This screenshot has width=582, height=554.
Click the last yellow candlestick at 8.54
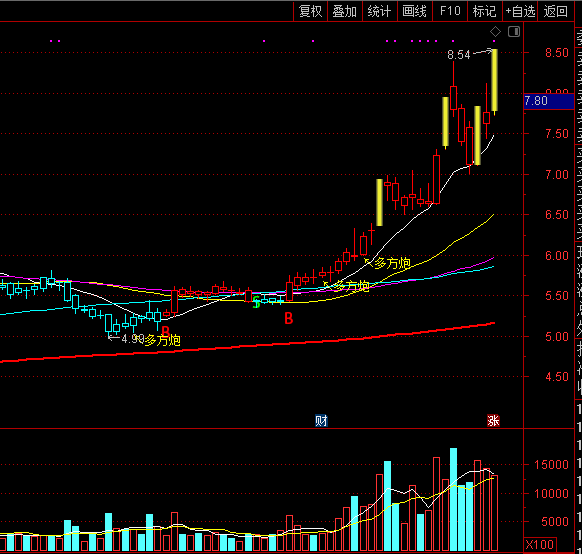click(495, 80)
